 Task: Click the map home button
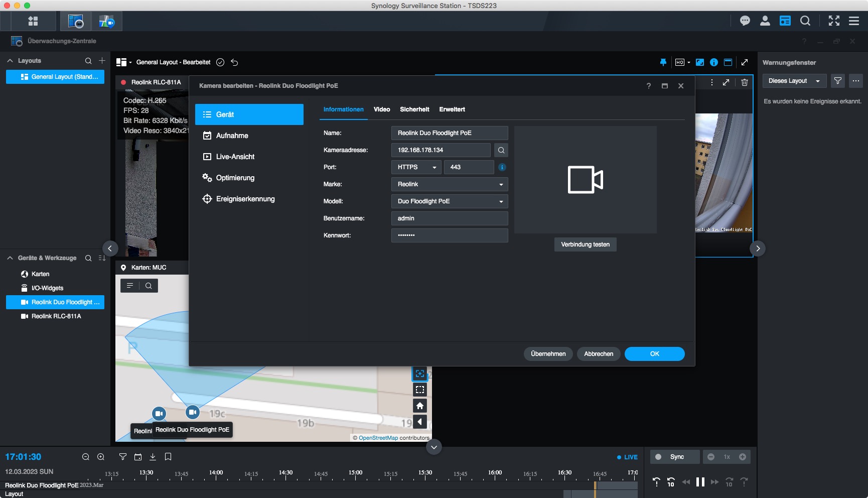[420, 406]
